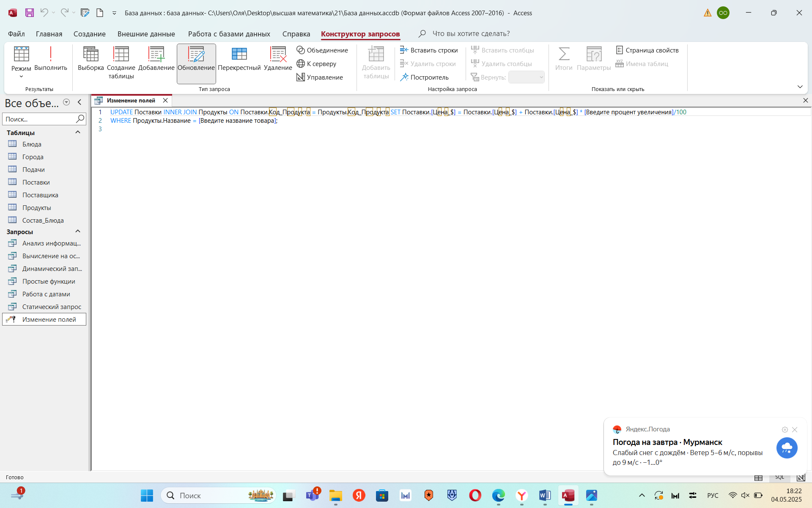
Task: Click К серверу query option
Action: pos(316,63)
